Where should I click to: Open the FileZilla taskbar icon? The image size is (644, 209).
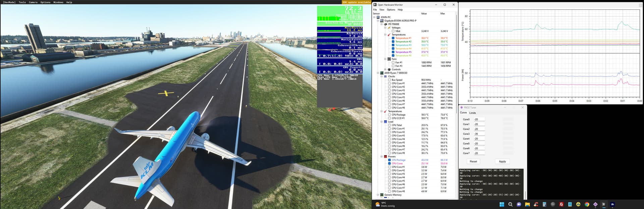pyautogui.click(x=561, y=204)
